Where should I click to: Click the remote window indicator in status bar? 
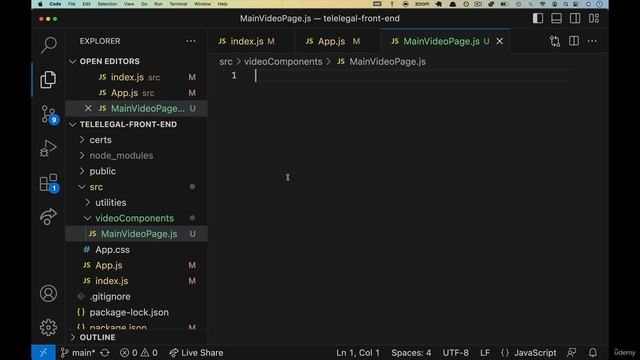click(x=43, y=353)
